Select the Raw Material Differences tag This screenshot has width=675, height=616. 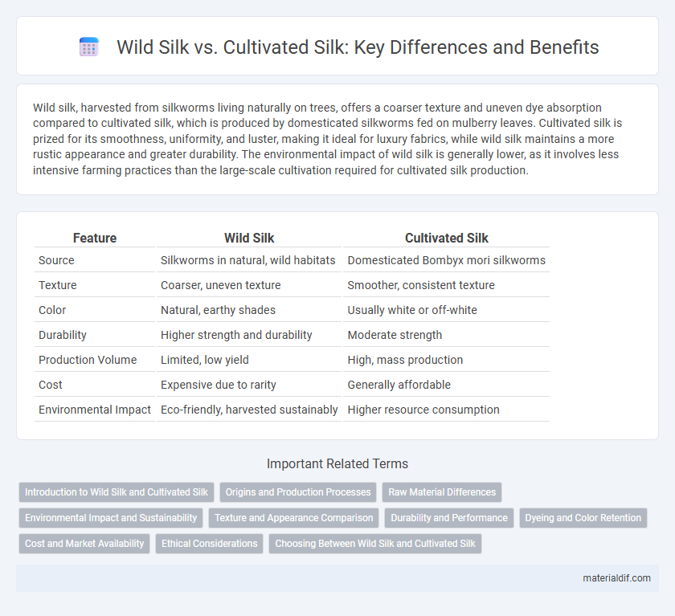[442, 492]
